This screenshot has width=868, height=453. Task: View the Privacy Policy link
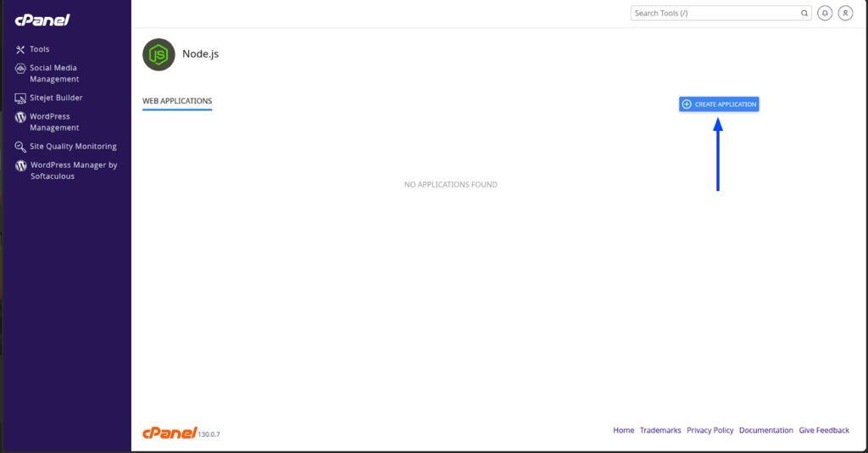709,430
